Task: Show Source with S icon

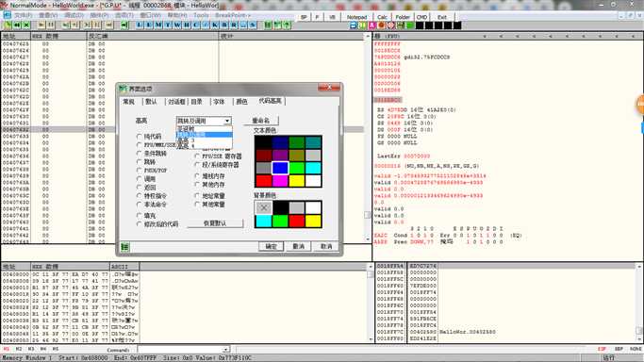Action: point(253,25)
